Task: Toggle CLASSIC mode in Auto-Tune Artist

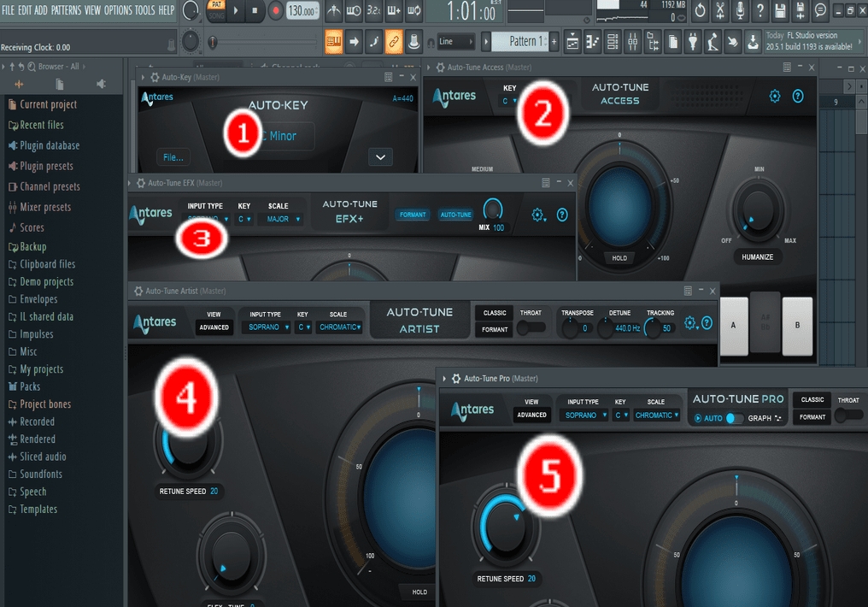Action: pyautogui.click(x=495, y=313)
